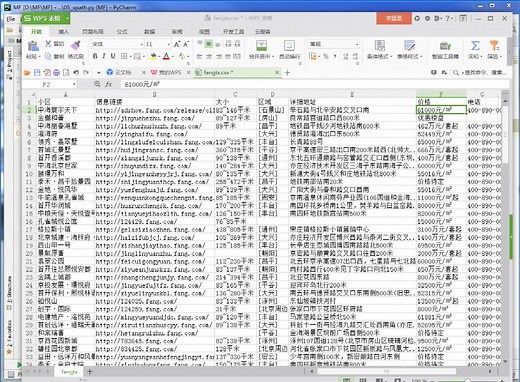Add a new document tab with plus
This screenshot has width=520, height=382.
point(287,72)
